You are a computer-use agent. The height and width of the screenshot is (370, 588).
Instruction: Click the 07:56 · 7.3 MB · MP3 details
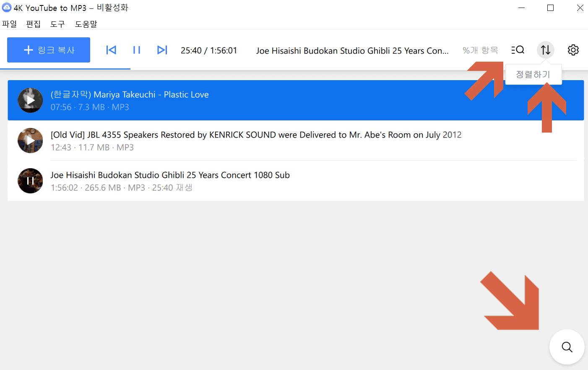pyautogui.click(x=90, y=107)
